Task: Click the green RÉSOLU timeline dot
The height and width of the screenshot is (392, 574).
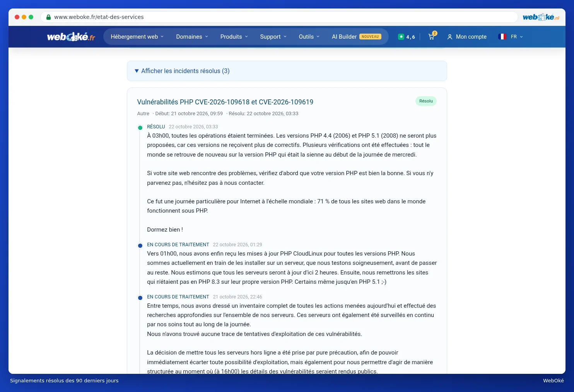Action: [140, 128]
